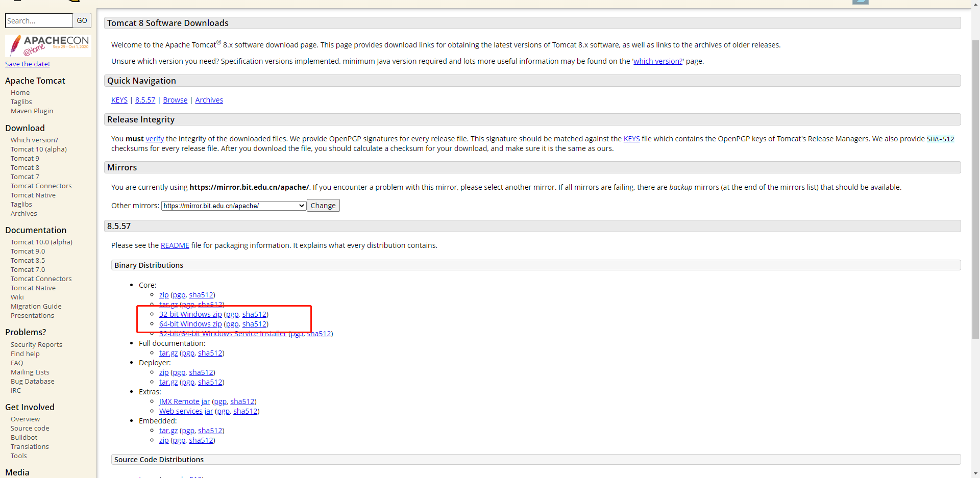Open Security Reports

[x=36, y=345]
